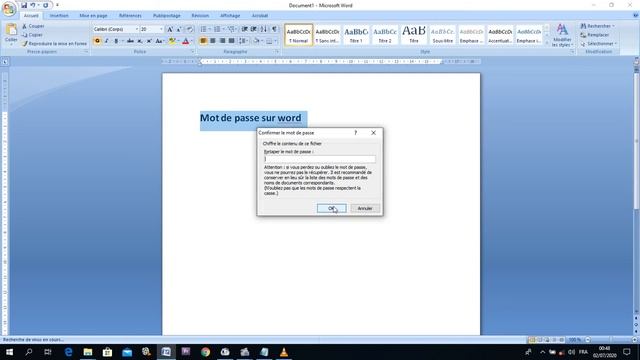Click the align right icon
This screenshot has height=360, width=640.
pos(222,41)
